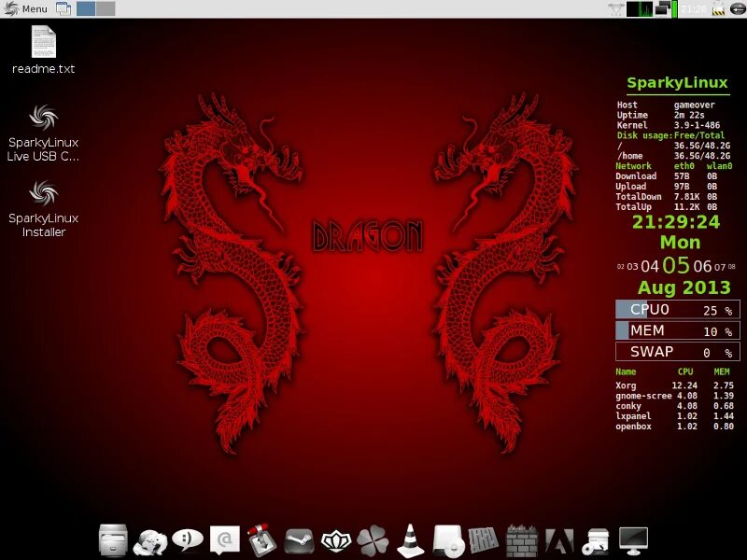Click the Uptime 2m 22s line

tap(661, 115)
